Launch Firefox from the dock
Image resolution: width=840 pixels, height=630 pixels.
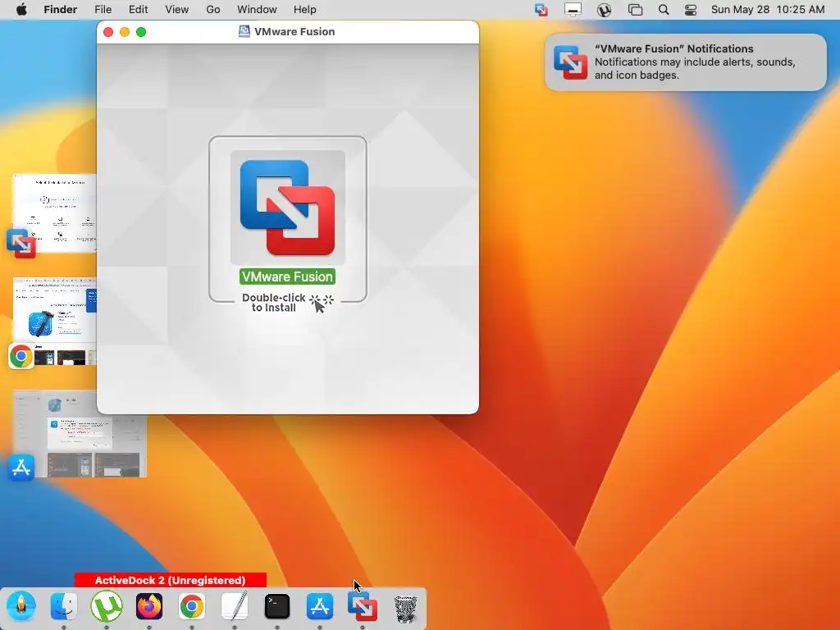tap(149, 606)
